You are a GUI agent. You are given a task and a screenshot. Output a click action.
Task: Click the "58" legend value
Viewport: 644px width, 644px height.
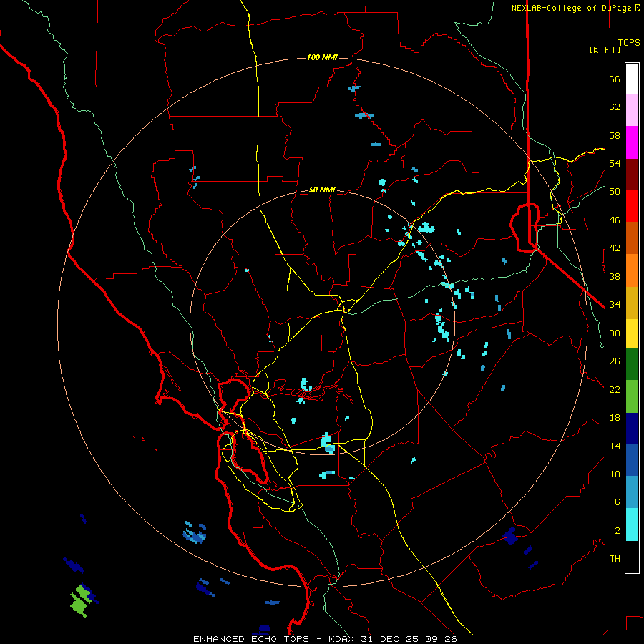pos(615,135)
